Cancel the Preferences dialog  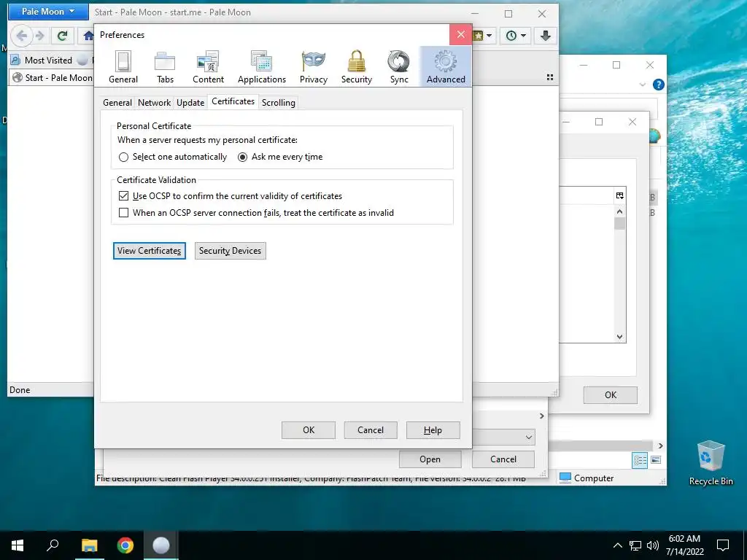coord(370,430)
